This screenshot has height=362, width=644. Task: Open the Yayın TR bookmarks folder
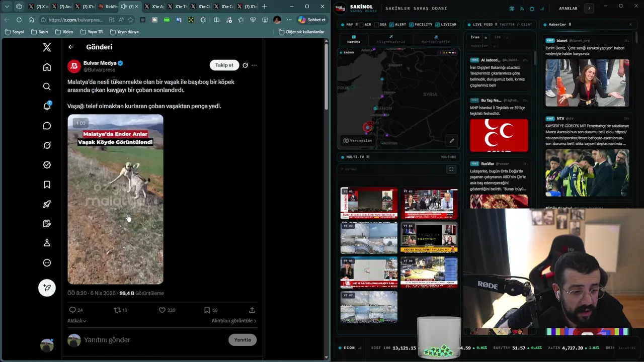click(x=91, y=32)
